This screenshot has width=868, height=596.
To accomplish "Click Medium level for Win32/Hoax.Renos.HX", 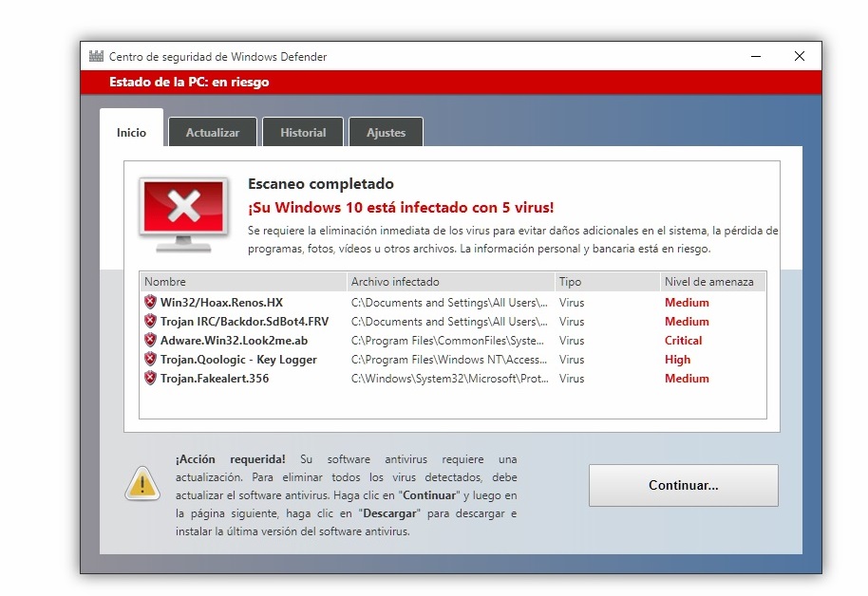I will tap(687, 303).
